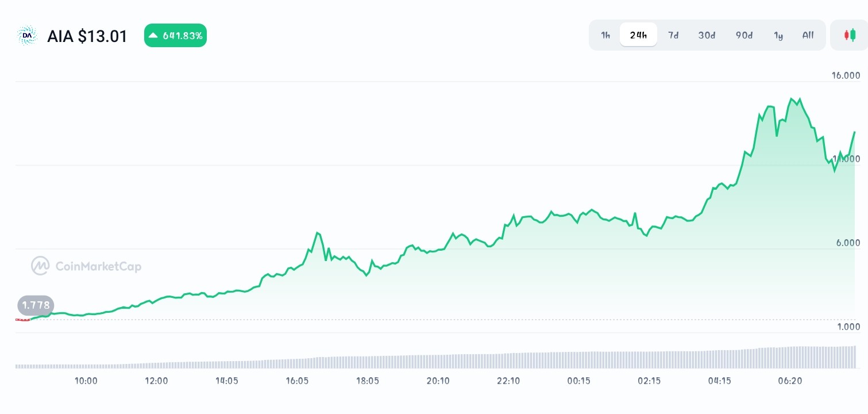Image resolution: width=868 pixels, height=414 pixels.
Task: Click the 641.83% change badge
Action: click(175, 36)
